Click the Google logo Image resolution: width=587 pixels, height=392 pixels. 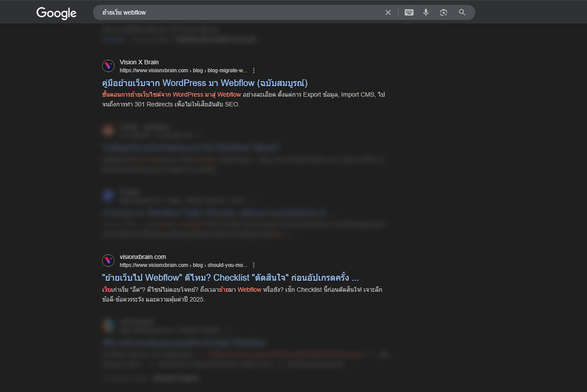pyautogui.click(x=56, y=13)
